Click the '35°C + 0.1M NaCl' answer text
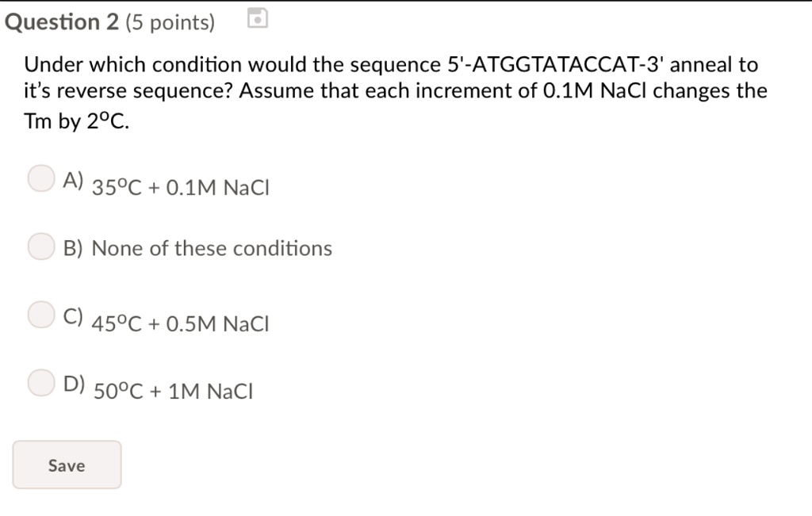 [181, 189]
